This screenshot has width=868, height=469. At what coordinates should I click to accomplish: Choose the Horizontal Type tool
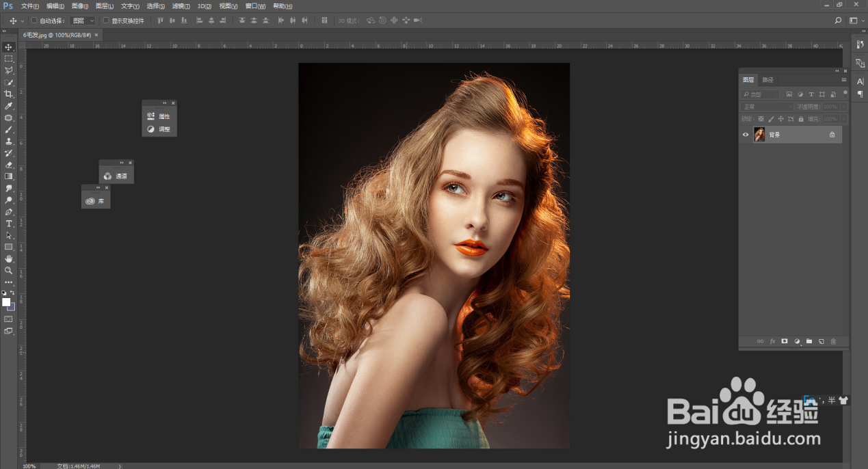pos(9,224)
